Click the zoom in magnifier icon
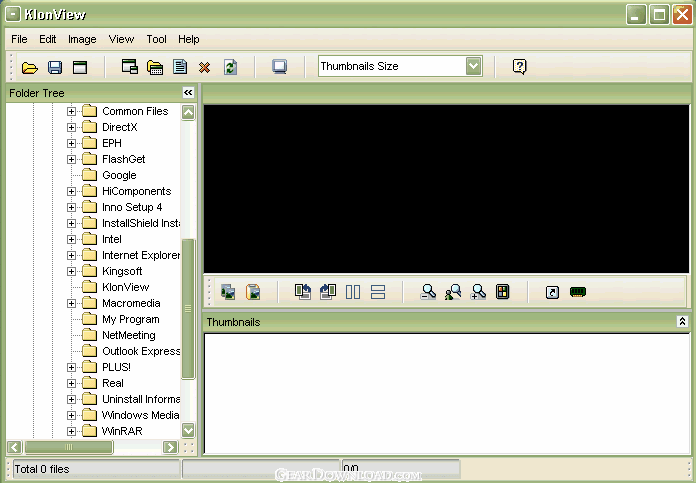Image resolution: width=696 pixels, height=483 pixels. pyautogui.click(x=478, y=292)
